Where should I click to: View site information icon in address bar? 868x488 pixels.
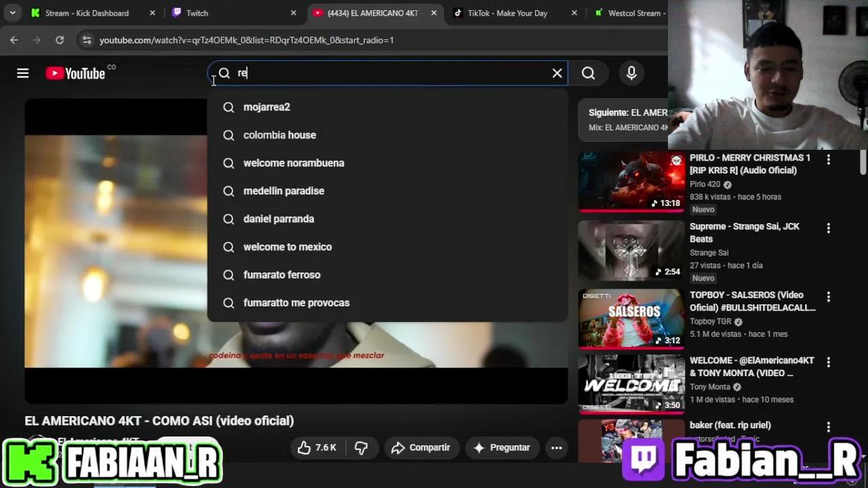86,40
